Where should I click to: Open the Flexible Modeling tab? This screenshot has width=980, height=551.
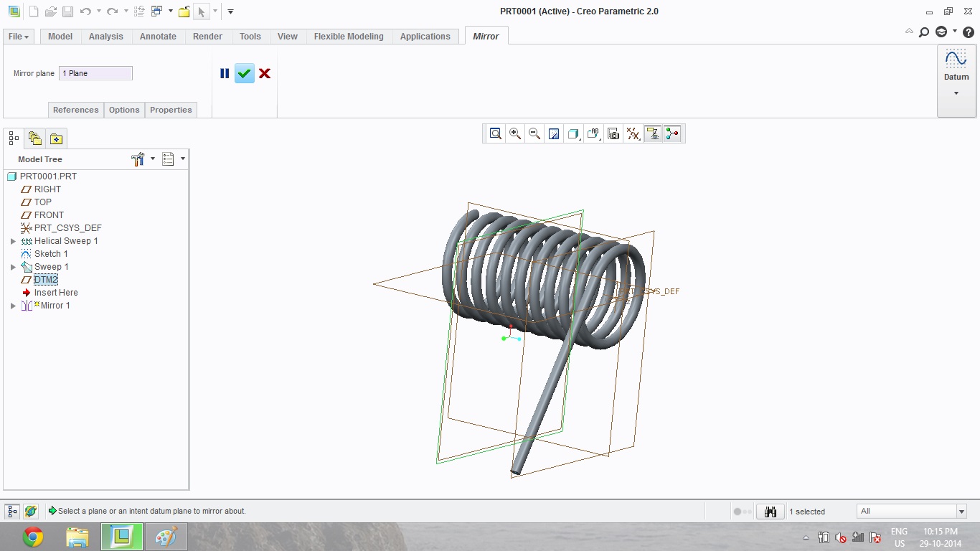349,37
